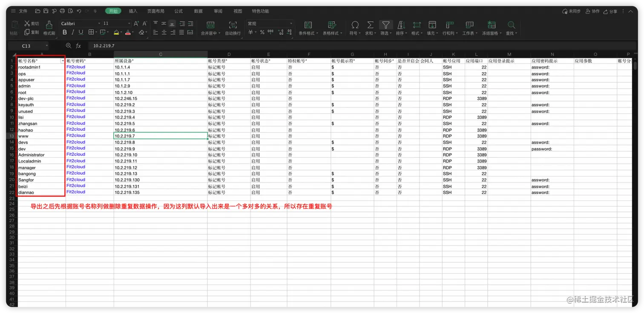Image resolution: width=644 pixels, height=313 pixels.
Task: Toggle center horizontal text alignment
Action: coord(164,32)
